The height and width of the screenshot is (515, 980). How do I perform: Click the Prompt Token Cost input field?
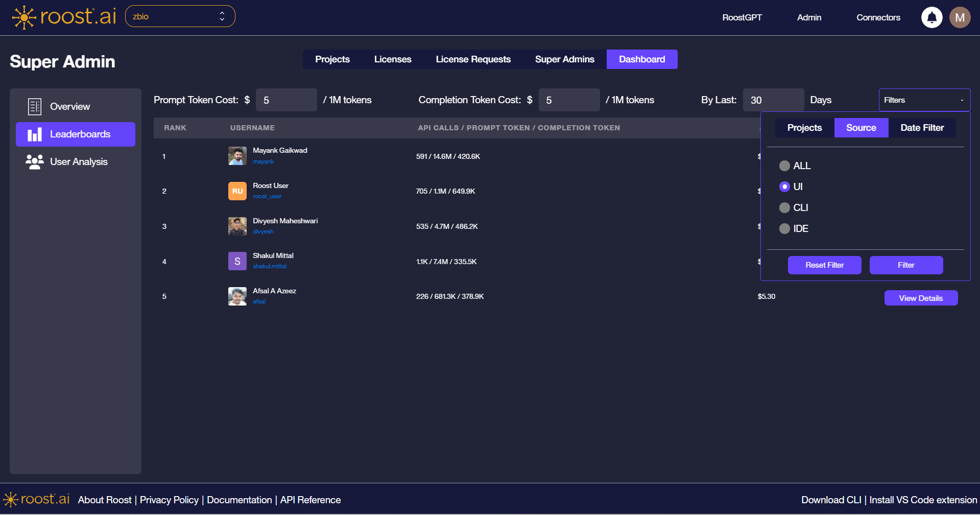pos(286,100)
